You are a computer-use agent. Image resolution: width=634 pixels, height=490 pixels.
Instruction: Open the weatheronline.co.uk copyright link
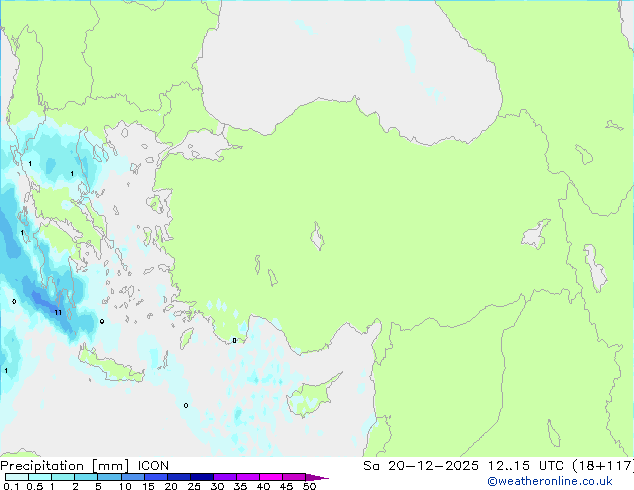pos(550,481)
